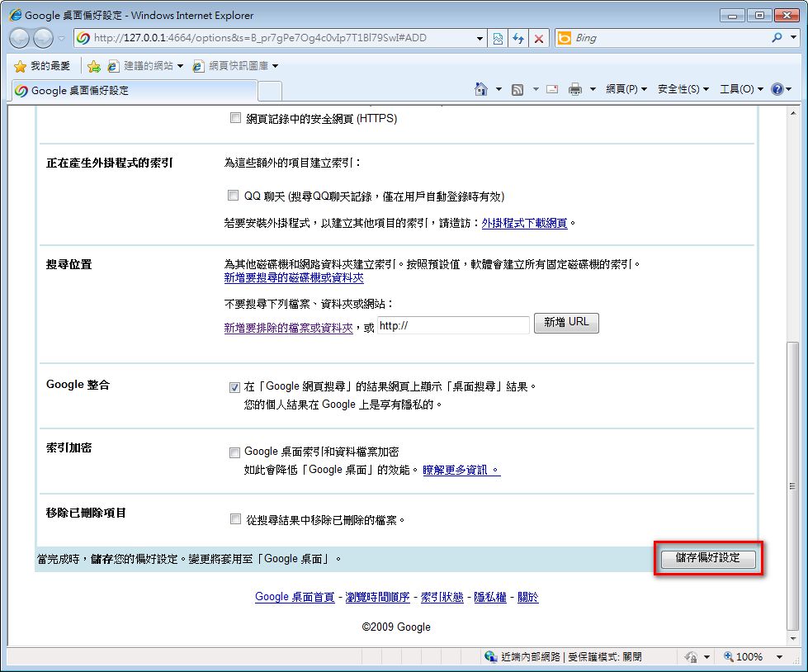Open the Google 桌面首頁 footer link
This screenshot has height=672, width=808.
(x=295, y=597)
